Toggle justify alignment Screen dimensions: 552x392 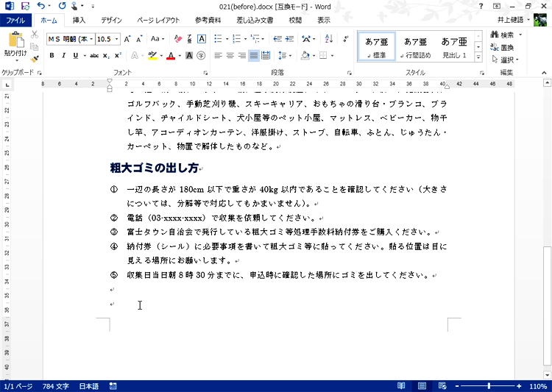[x=253, y=56]
